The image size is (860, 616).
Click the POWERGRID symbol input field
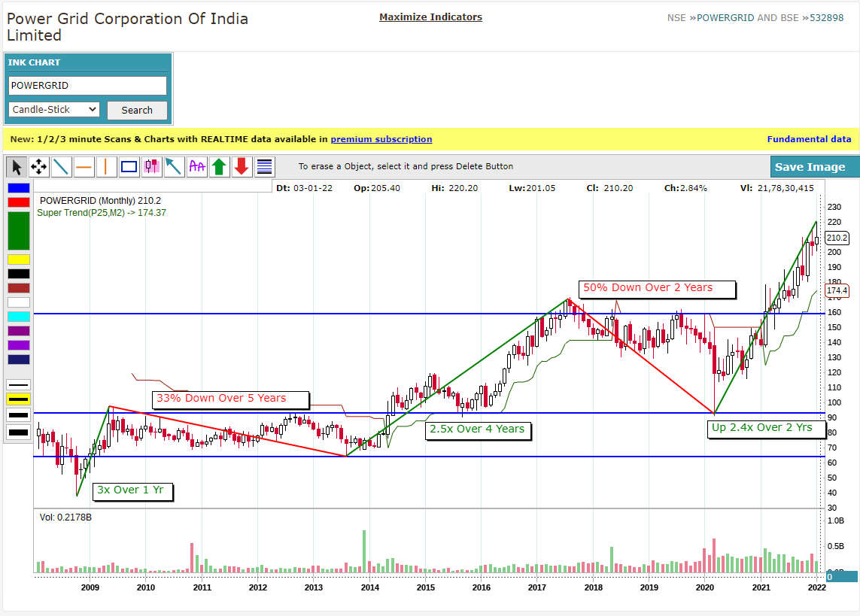(87, 86)
